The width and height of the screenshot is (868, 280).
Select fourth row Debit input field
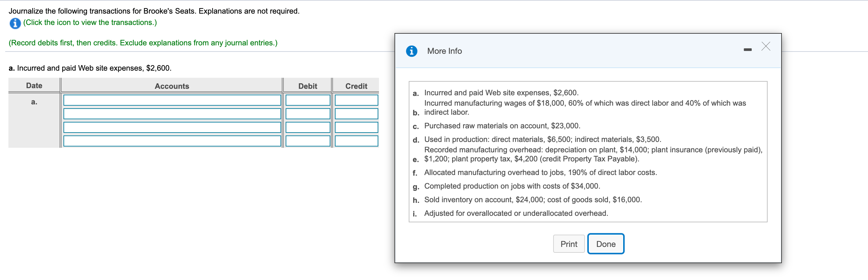308,141
